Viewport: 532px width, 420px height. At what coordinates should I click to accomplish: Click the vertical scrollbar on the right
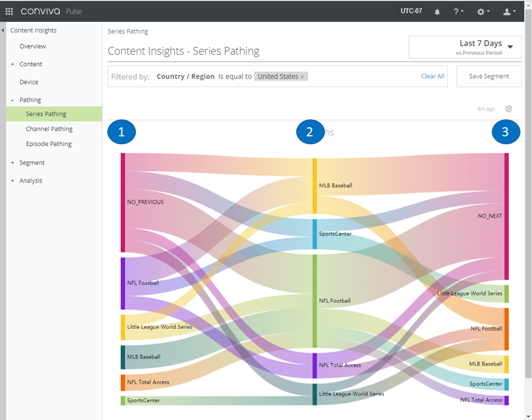pyautogui.click(x=528, y=193)
